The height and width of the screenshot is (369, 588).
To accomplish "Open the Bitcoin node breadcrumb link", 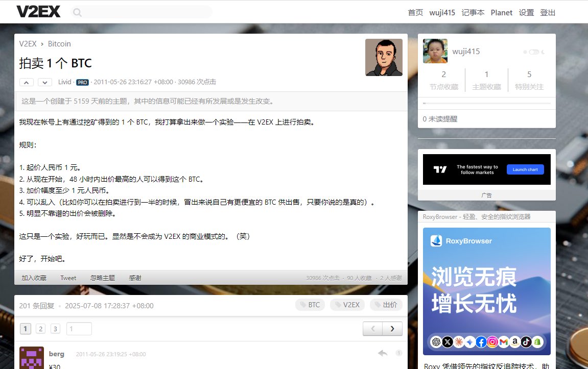I will [x=59, y=44].
